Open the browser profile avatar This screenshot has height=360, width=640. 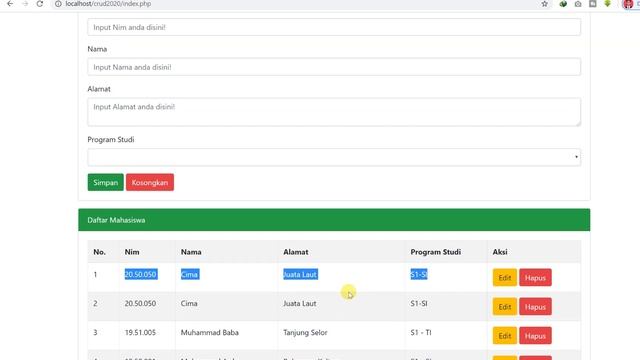(x=628, y=4)
